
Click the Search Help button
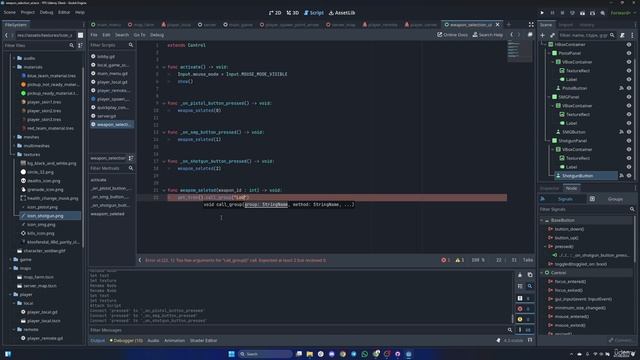487,35
